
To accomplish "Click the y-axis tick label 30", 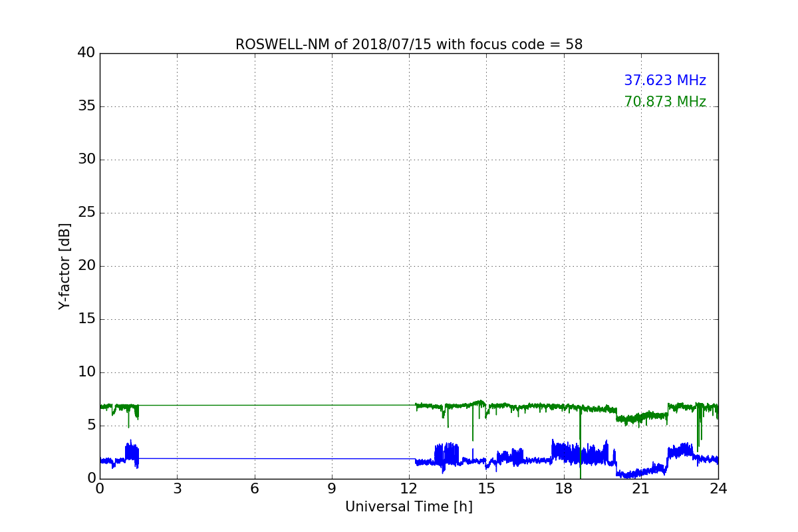I will coord(86,160).
